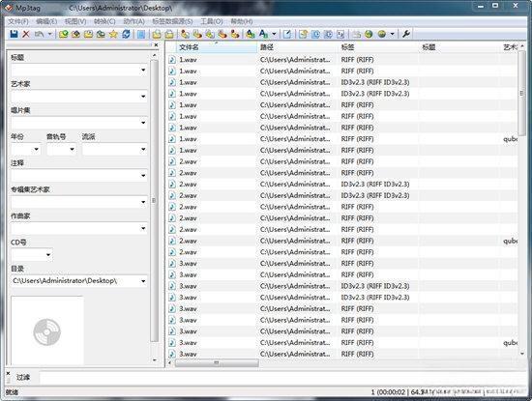532x401 pixels.
Task: Click the yellow star Favorites icon
Action: coord(113,34)
